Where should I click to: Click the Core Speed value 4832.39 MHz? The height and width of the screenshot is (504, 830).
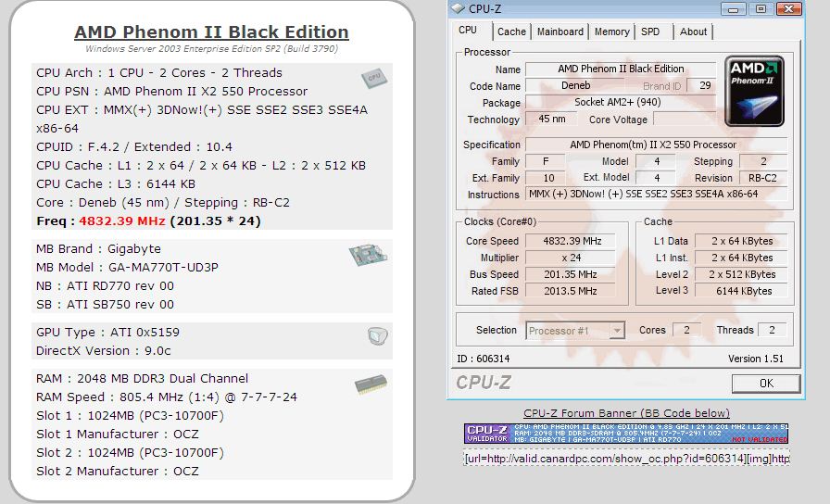571,241
